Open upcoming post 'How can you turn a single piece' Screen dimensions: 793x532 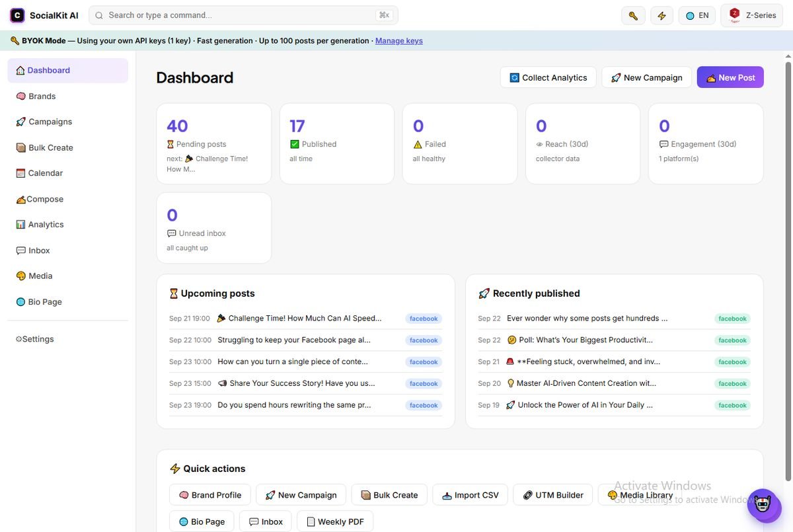293,362
